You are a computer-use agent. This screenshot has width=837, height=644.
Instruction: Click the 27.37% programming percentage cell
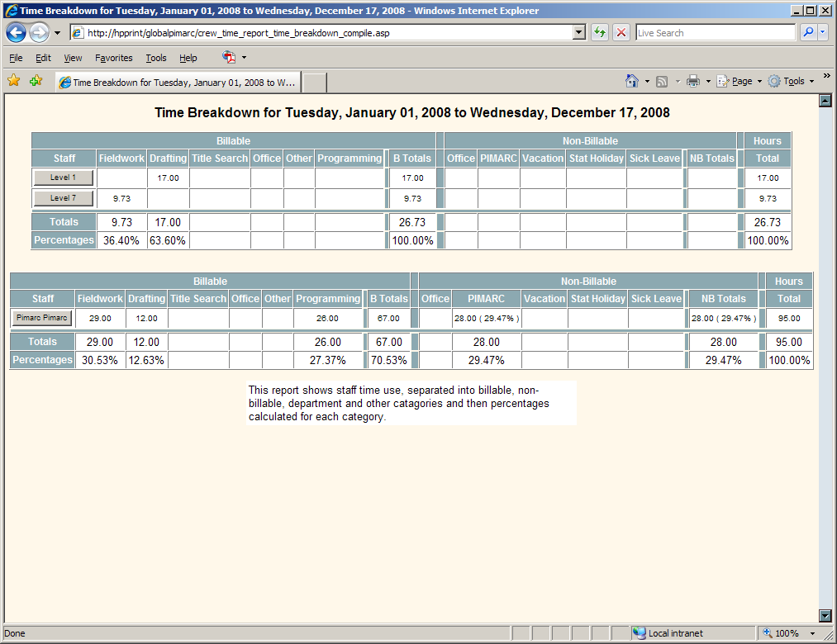(328, 360)
